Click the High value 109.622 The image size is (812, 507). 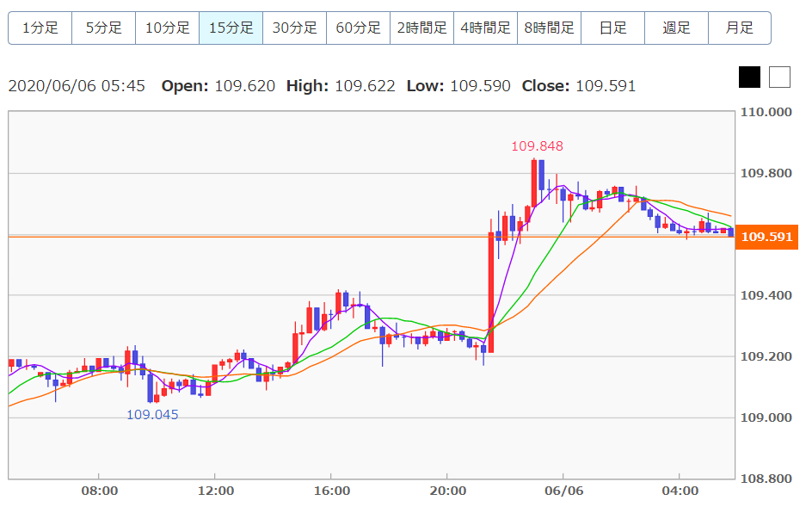[x=365, y=86]
